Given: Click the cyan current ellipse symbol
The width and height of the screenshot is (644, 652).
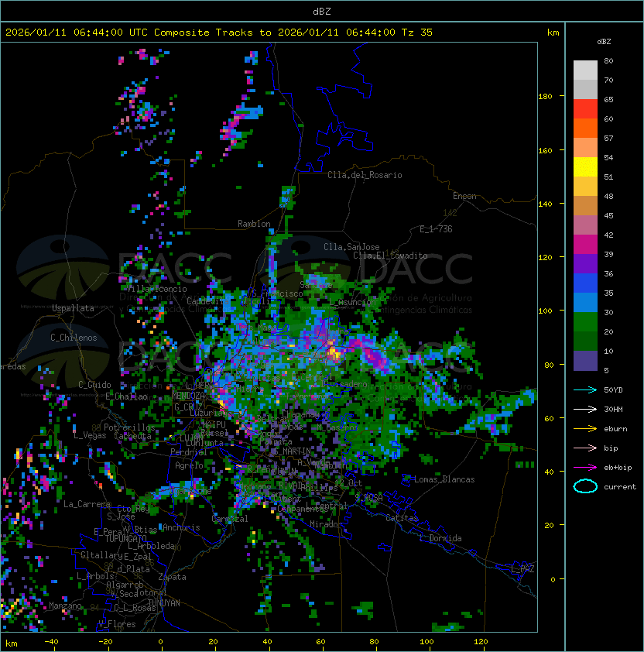Looking at the screenshot, I should pyautogui.click(x=585, y=486).
